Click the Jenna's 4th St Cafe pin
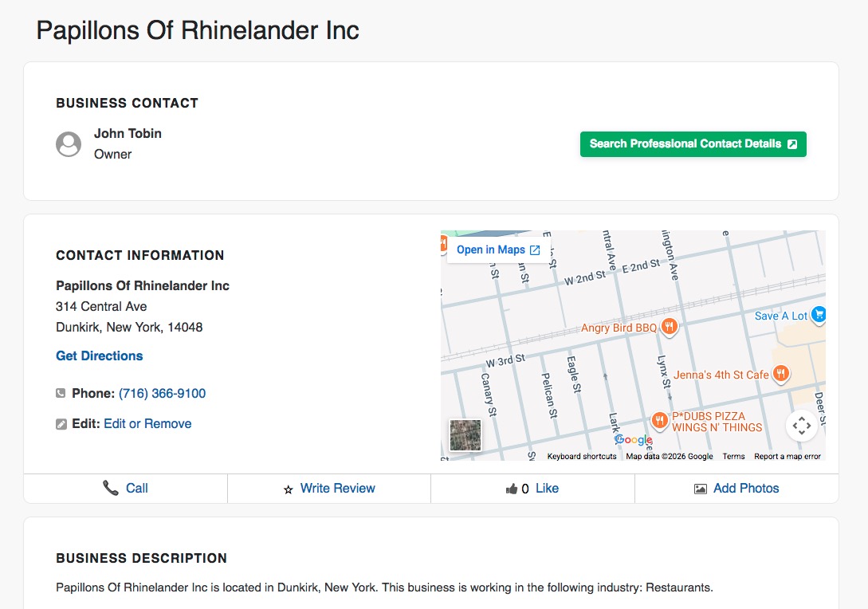The image size is (868, 609). [x=780, y=374]
